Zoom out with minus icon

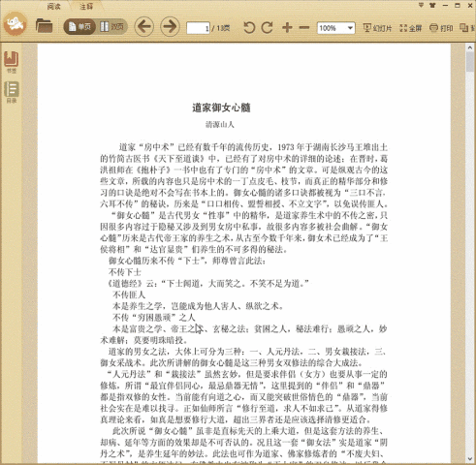point(304,28)
